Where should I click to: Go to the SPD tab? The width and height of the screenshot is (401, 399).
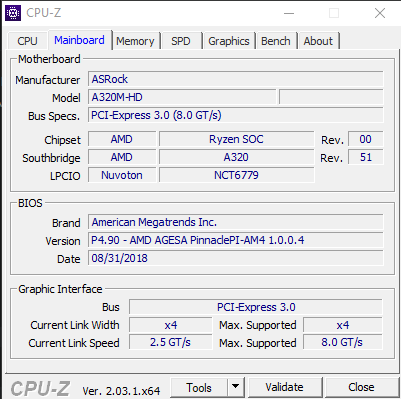[x=181, y=41]
